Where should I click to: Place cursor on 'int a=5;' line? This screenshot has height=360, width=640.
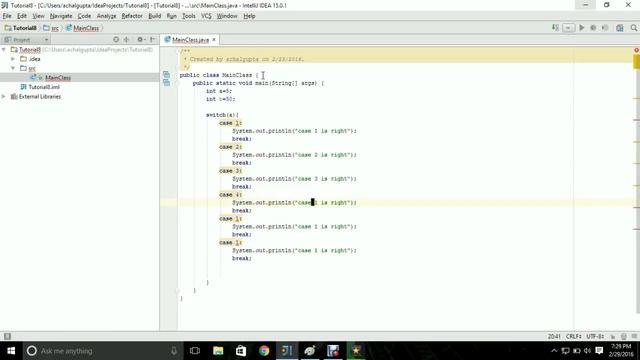click(x=219, y=91)
